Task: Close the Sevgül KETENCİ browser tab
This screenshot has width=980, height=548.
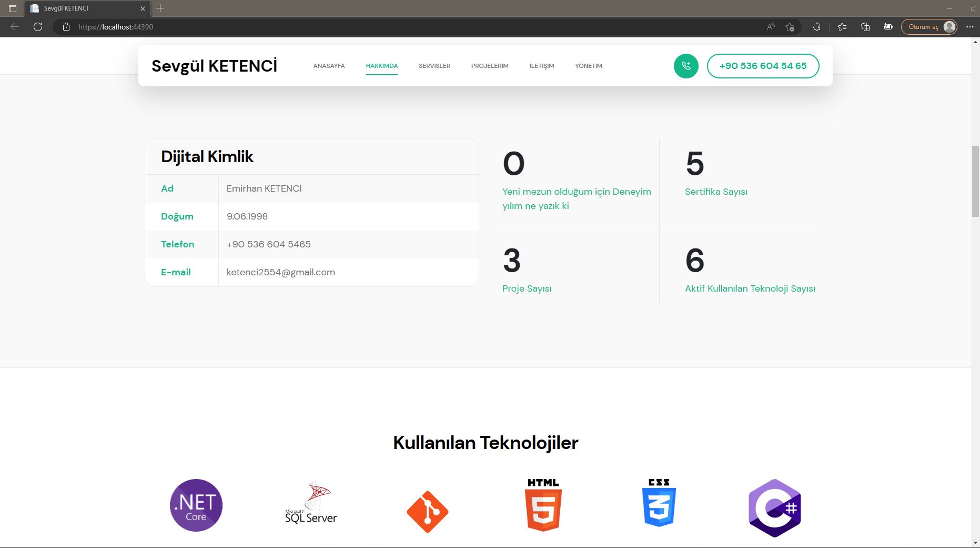Action: (143, 8)
